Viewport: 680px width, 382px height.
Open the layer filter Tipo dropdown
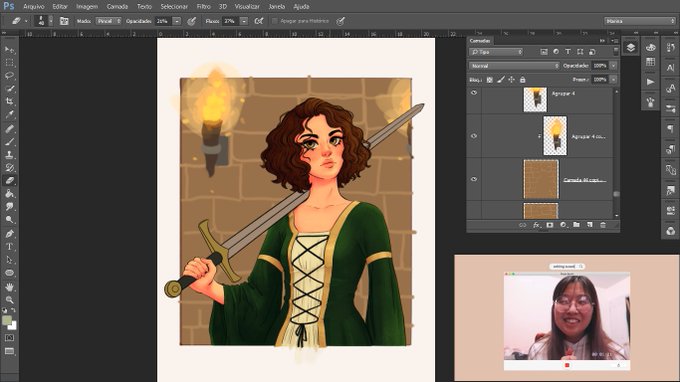496,52
